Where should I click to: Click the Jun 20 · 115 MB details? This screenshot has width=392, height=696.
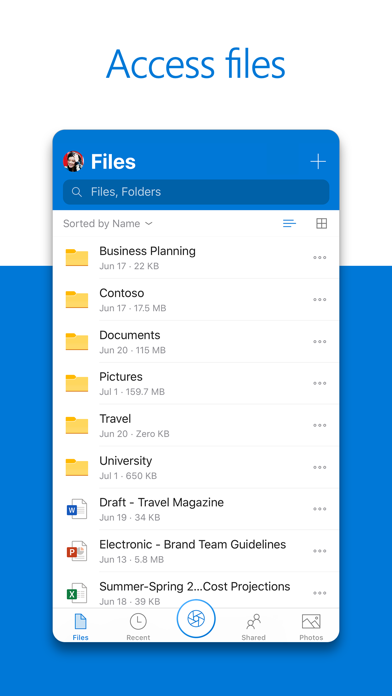tap(132, 350)
